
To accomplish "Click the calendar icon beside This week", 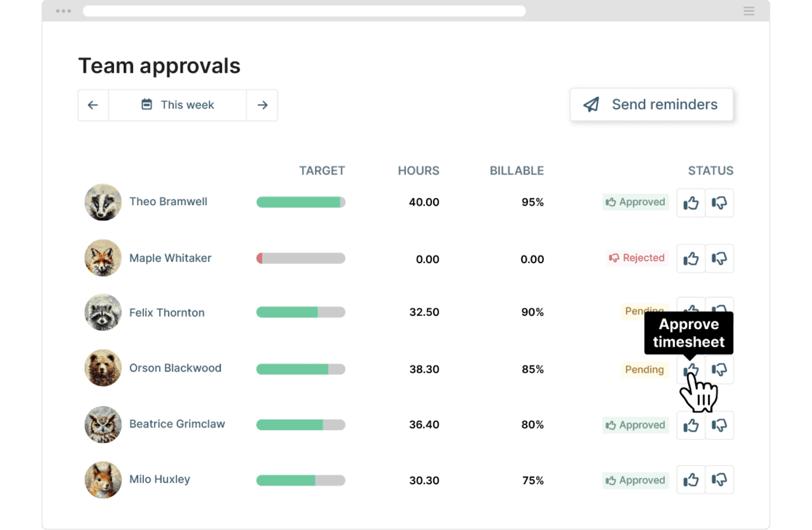I will click(146, 104).
